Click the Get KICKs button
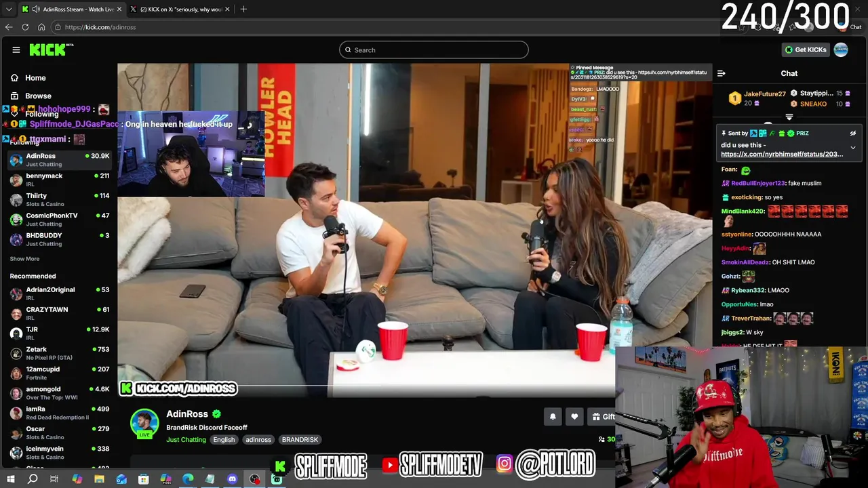The height and width of the screenshot is (488, 868). click(x=806, y=49)
